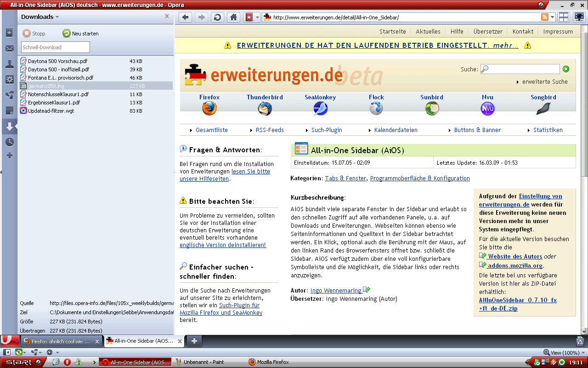The image size is (588, 368).
Task: Select Fontana E.L. provisorisch.pdf download
Action: [x=96, y=78]
